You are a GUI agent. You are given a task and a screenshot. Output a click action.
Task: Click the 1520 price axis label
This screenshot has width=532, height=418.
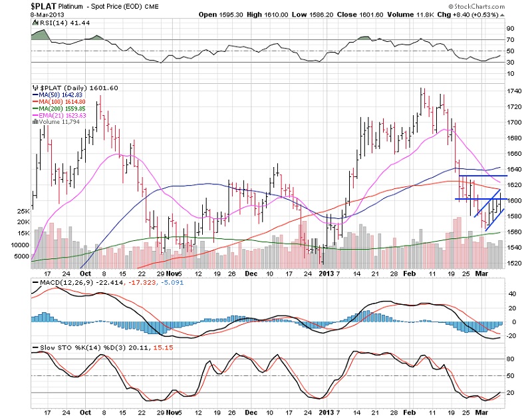[514, 263]
